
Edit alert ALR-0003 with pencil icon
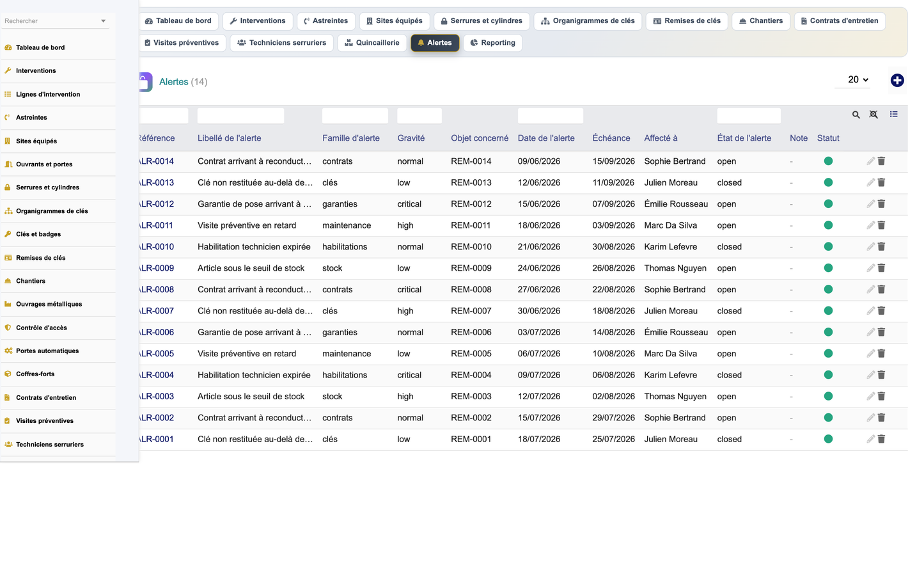(870, 396)
